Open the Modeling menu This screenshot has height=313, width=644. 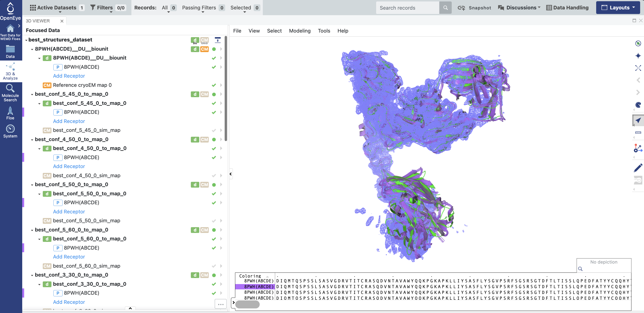tap(300, 31)
